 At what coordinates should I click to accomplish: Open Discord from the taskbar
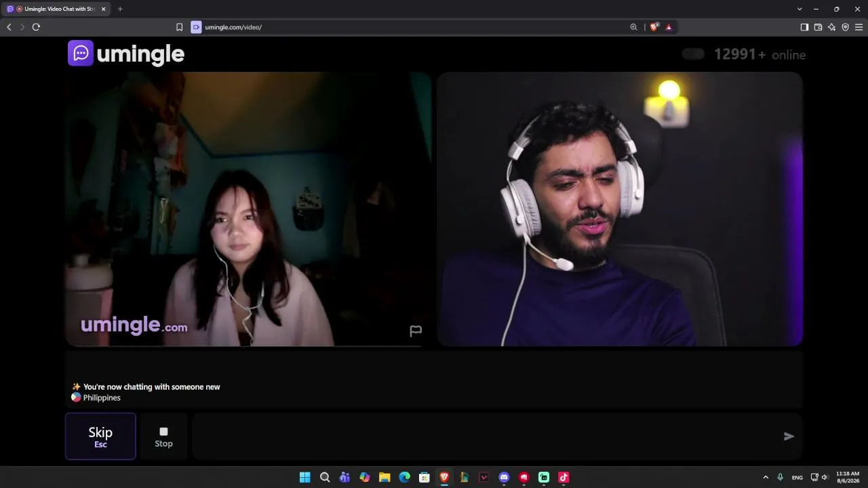(504, 477)
